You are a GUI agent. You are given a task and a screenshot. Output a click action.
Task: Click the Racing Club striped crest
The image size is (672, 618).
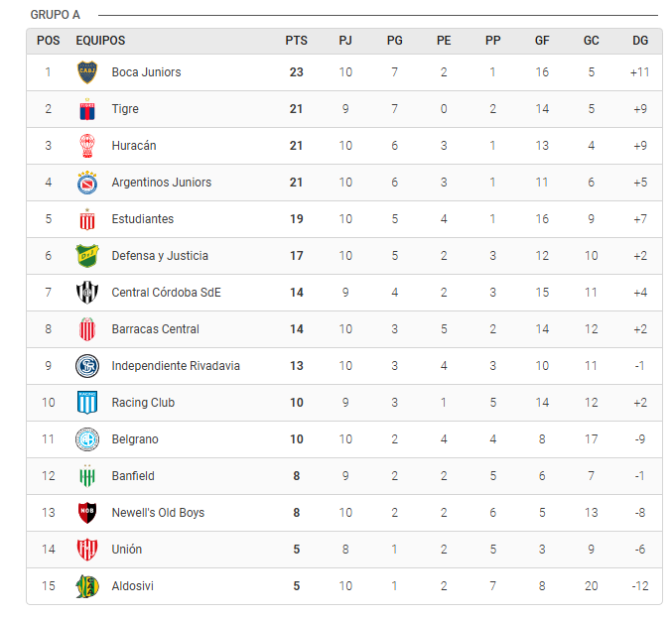pyautogui.click(x=87, y=403)
